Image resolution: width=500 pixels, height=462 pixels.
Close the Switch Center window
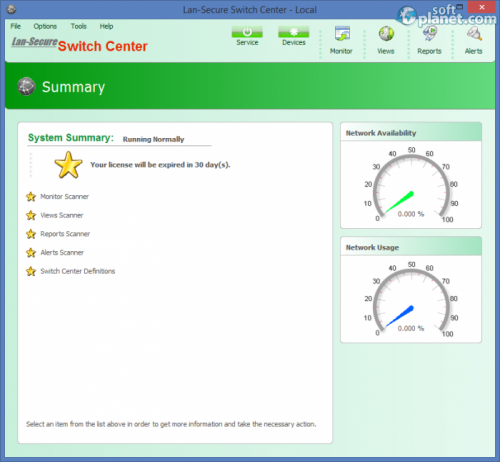tap(481, 7)
